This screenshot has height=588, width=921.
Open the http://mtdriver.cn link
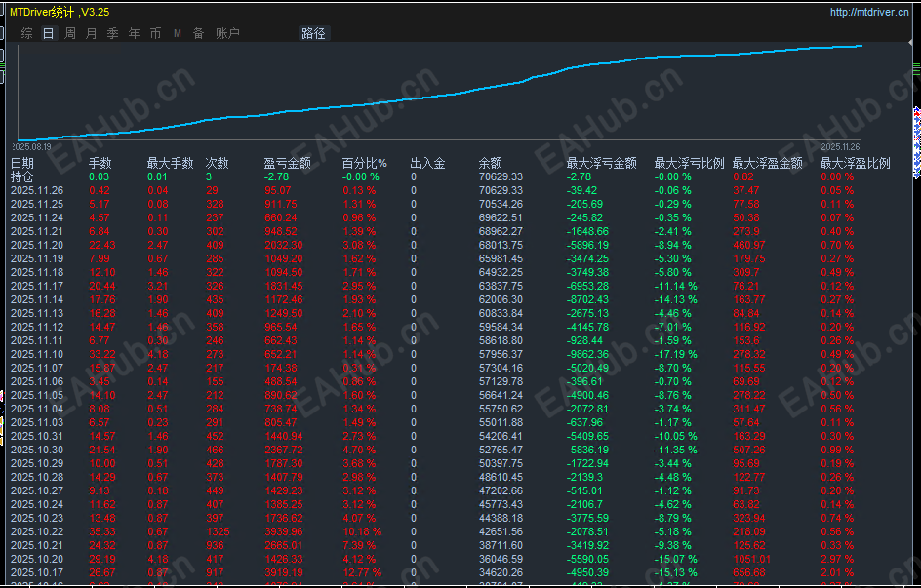[869, 12]
